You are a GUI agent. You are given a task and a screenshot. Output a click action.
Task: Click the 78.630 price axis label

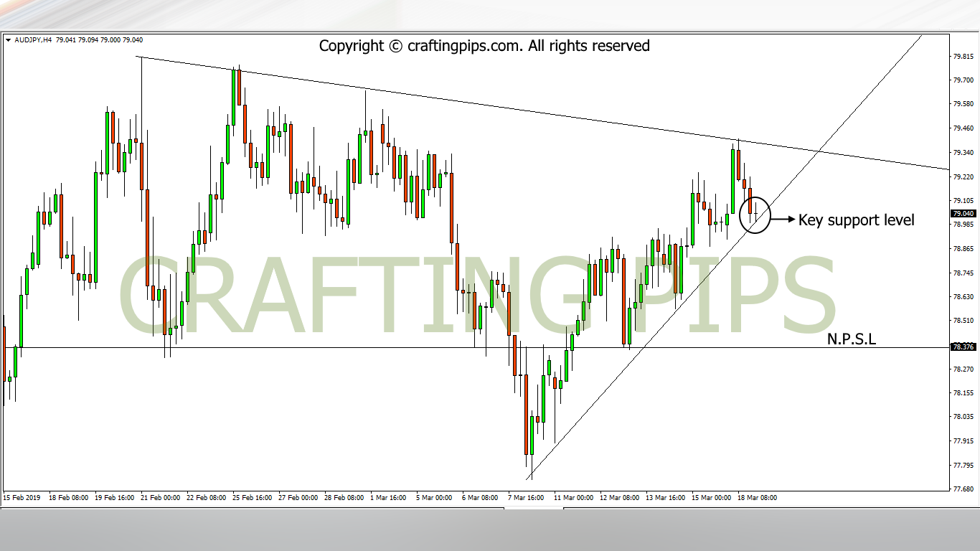(963, 296)
